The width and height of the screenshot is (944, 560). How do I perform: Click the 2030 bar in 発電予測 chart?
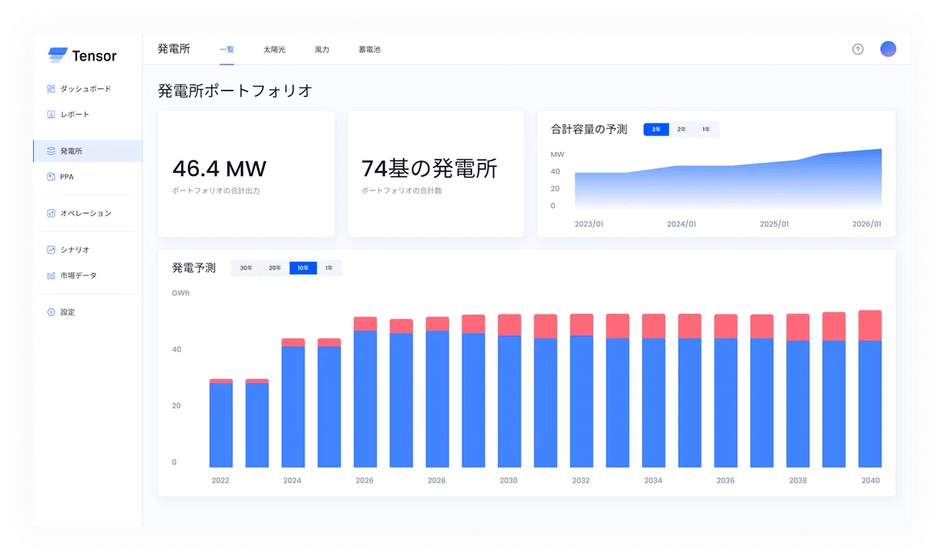pos(510,391)
